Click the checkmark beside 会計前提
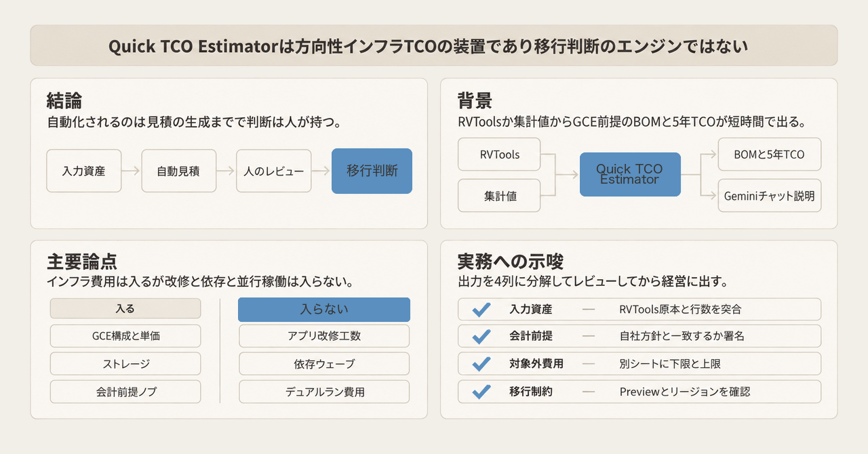This screenshot has width=868, height=454. click(481, 337)
